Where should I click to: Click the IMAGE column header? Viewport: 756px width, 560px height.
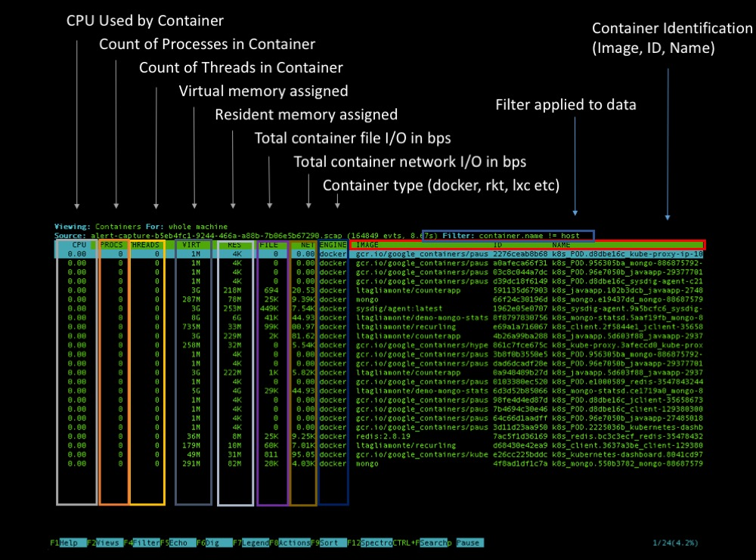pyautogui.click(x=368, y=245)
